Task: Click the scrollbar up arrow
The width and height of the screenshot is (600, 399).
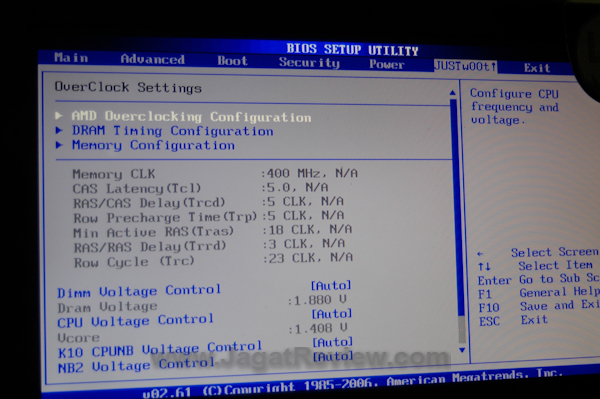Action: pyautogui.click(x=453, y=93)
